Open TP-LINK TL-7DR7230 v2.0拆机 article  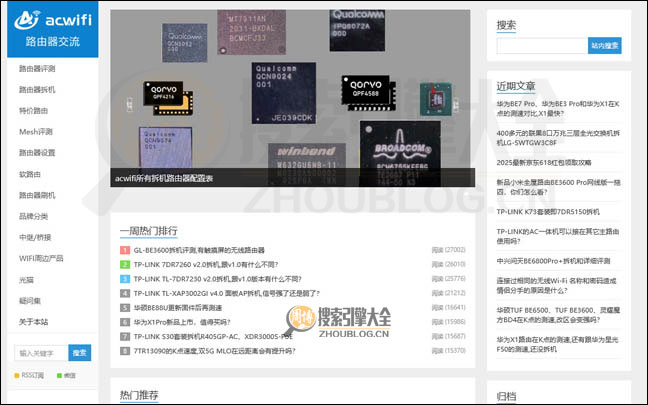(x=218, y=279)
